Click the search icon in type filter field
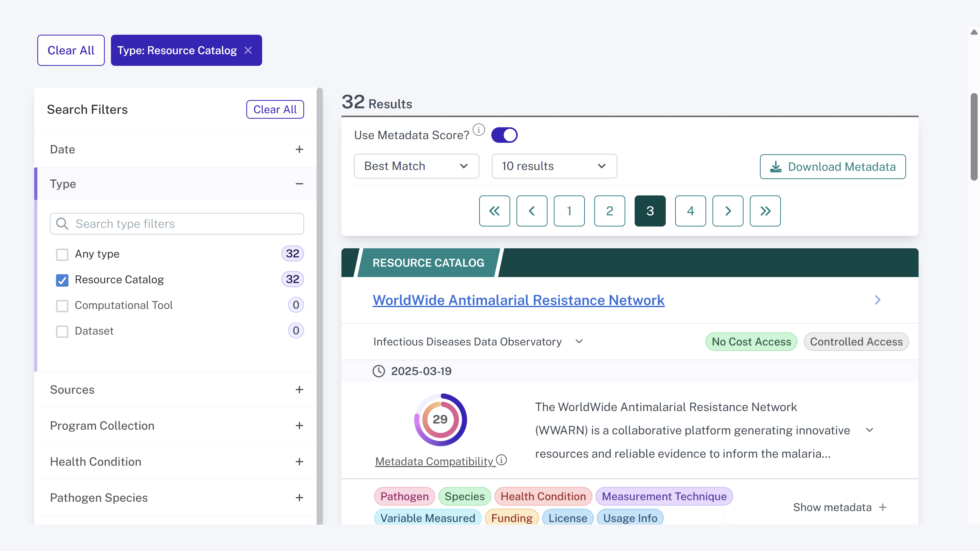The image size is (980, 551). 62,224
